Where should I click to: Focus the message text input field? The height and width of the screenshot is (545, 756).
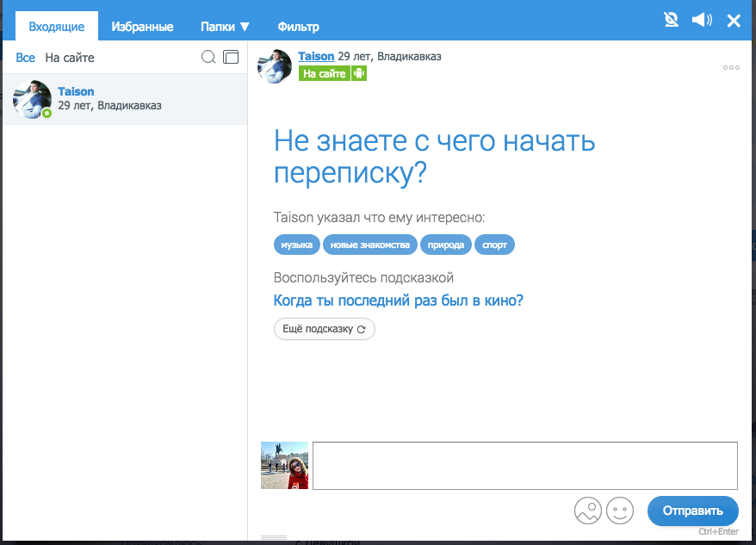[x=525, y=466]
